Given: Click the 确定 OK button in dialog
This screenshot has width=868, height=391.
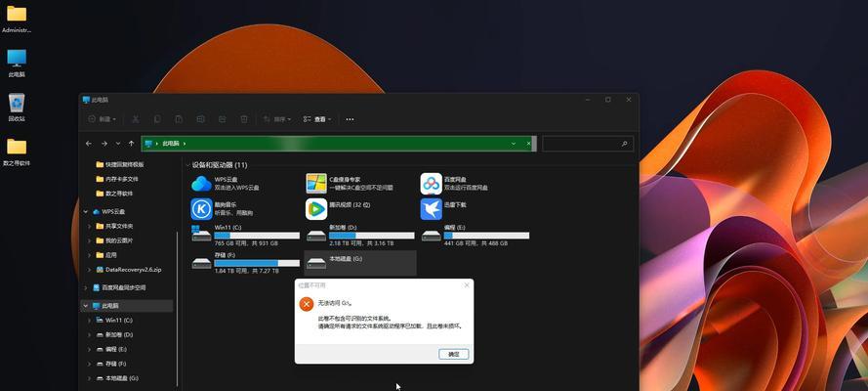Looking at the screenshot, I should pos(453,354).
